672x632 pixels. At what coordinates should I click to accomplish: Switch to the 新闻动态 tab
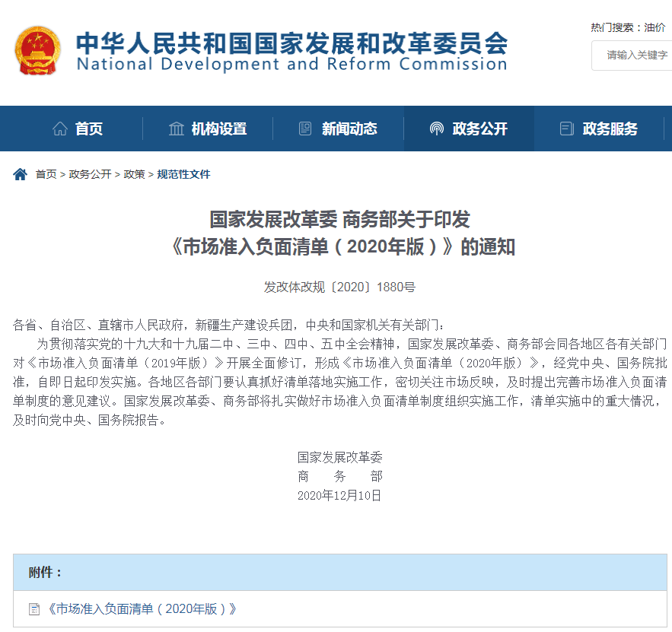coord(350,129)
